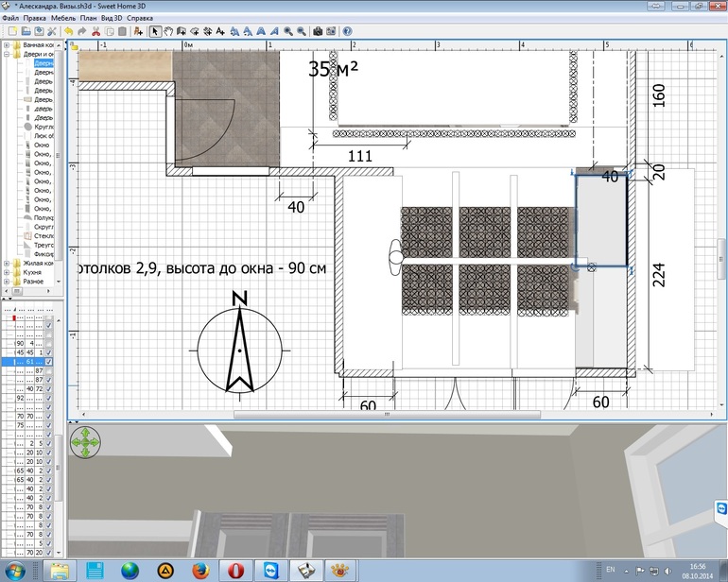728x582 pixels.
Task: Open Sweet Home 3D help icon
Action: point(347,31)
